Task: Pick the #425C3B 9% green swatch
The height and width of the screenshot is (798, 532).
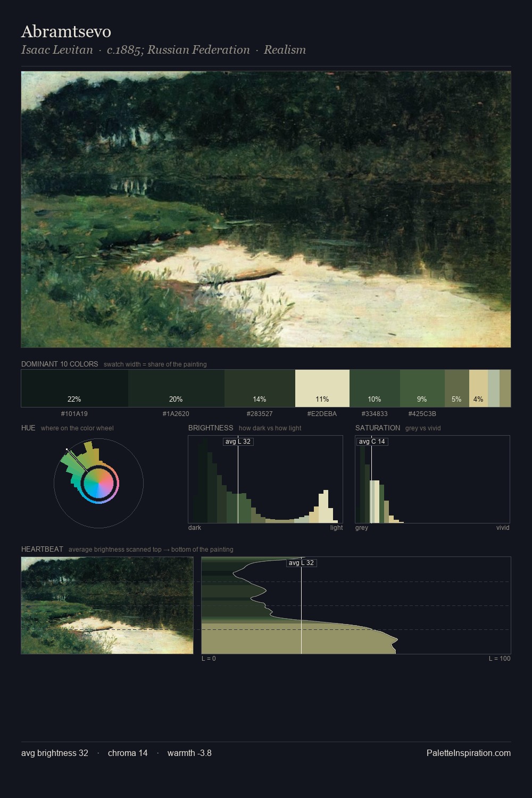Action: pos(422,388)
